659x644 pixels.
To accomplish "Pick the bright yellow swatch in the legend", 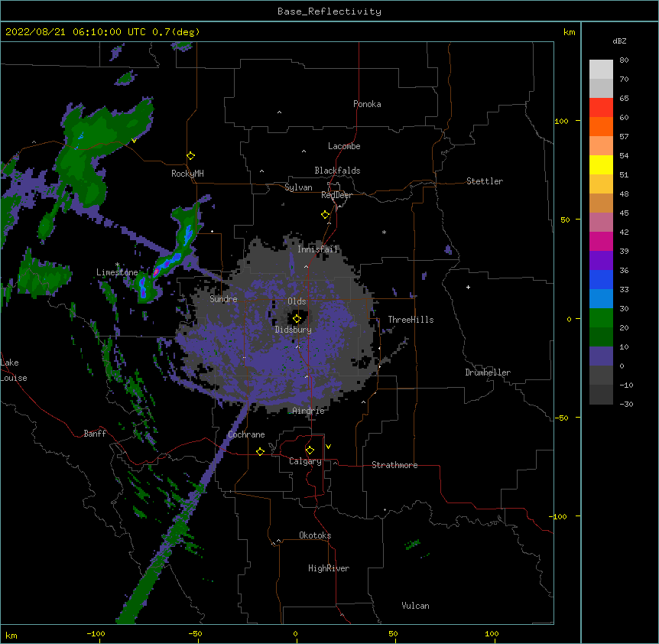I will pos(601,164).
